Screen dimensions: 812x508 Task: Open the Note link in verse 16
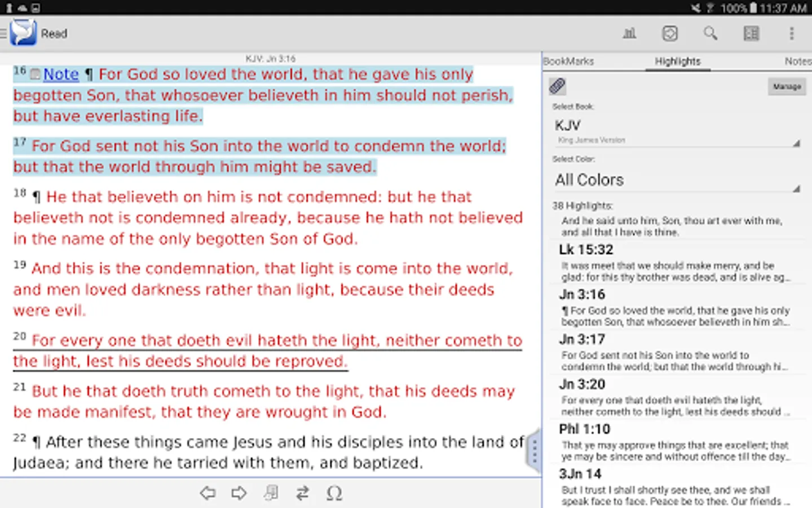pyautogui.click(x=61, y=74)
